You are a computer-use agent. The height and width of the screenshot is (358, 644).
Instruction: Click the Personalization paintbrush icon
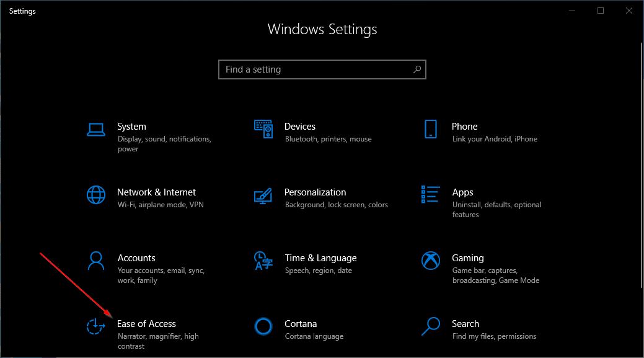pos(263,195)
